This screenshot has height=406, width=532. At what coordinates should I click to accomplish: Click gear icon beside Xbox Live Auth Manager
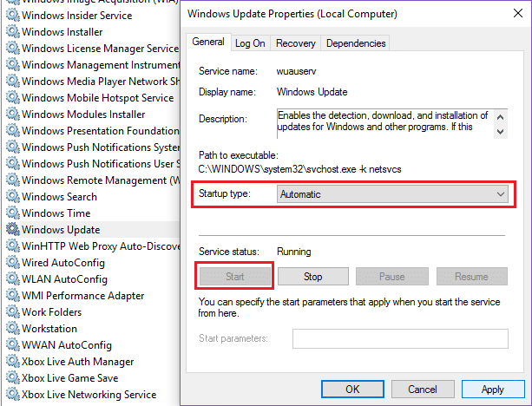click(x=13, y=361)
